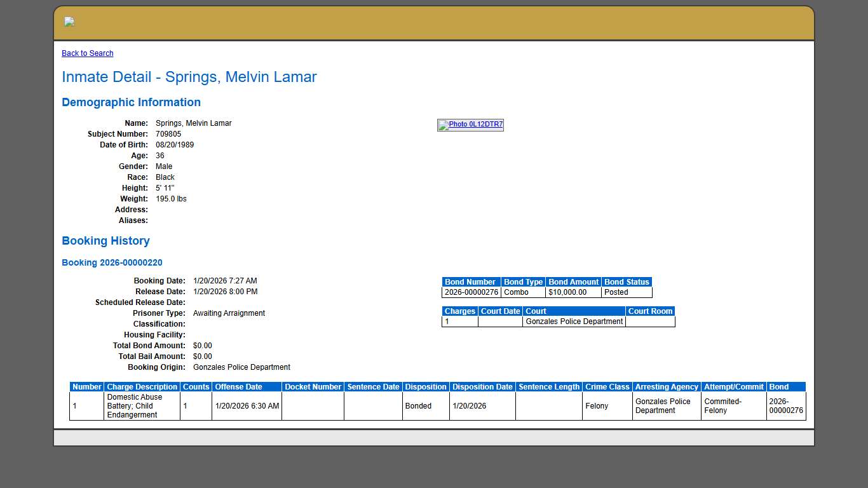The height and width of the screenshot is (488, 868).
Task: Click the Booking History section heading
Action: [105, 241]
